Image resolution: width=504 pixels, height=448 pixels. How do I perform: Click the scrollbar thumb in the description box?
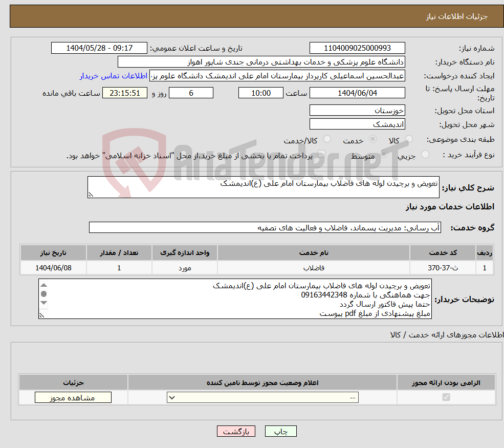tap(43, 294)
